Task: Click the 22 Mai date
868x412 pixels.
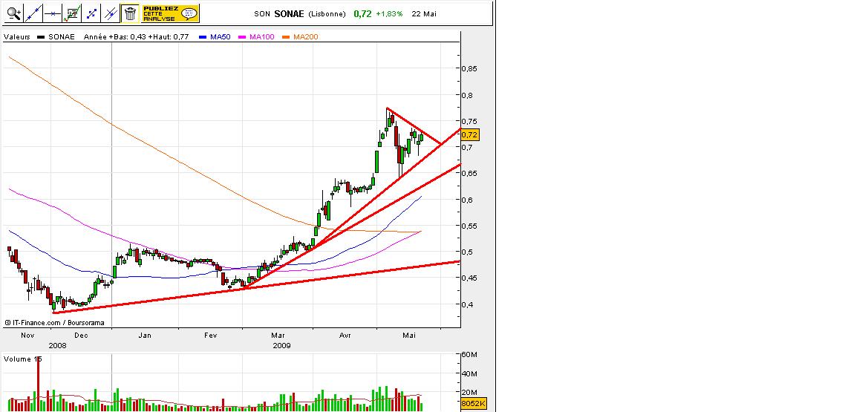Action: (424, 14)
